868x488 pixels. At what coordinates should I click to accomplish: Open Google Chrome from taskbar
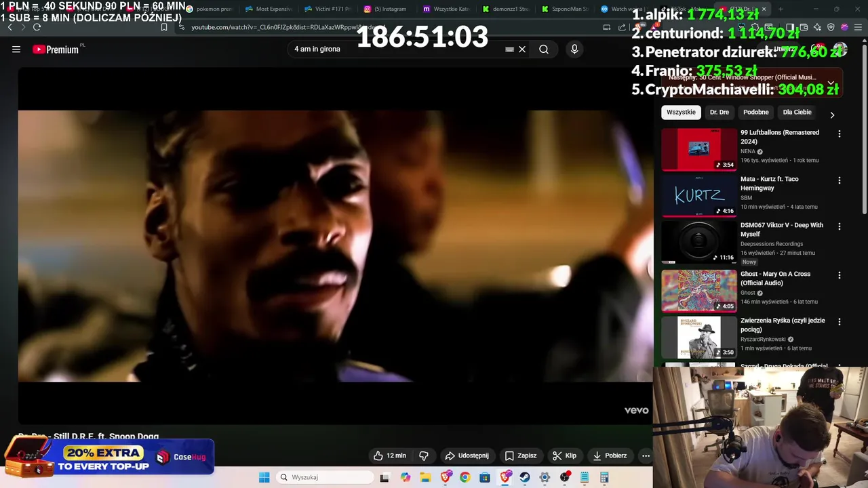[465, 477]
